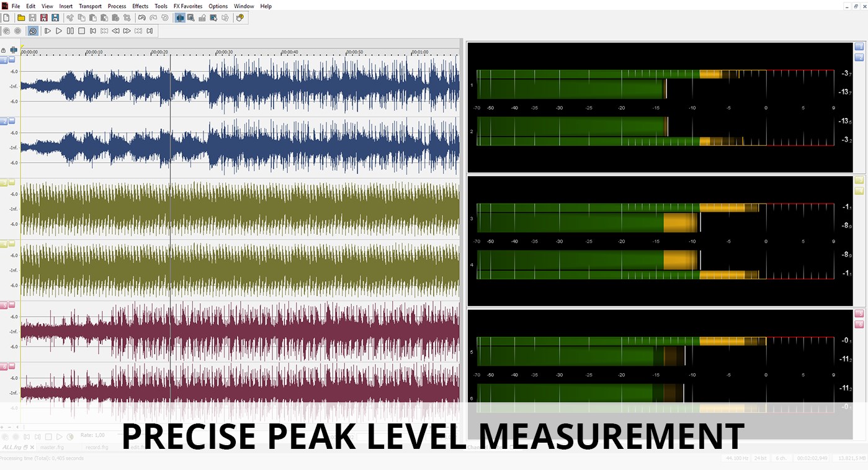Open the What's This help icon
868x470 pixels.
tap(240, 18)
